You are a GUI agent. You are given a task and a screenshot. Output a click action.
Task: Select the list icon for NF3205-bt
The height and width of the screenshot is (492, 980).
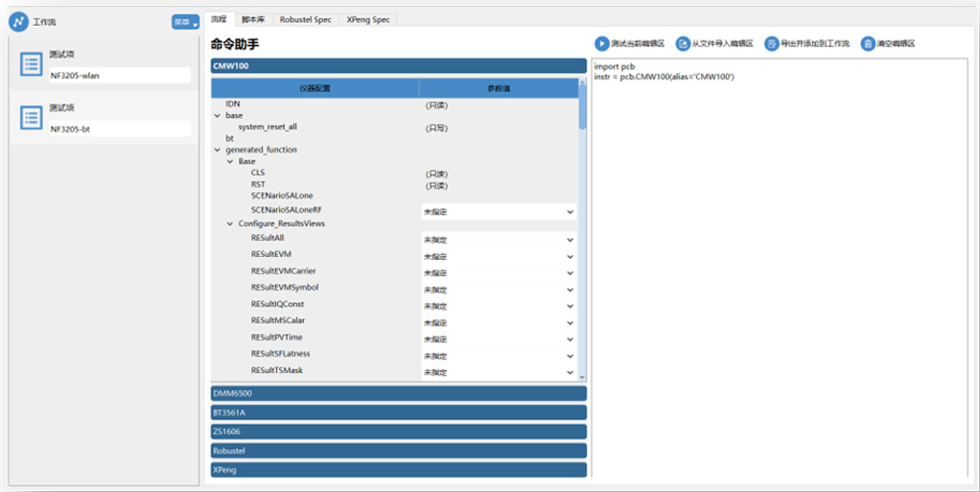(31, 118)
